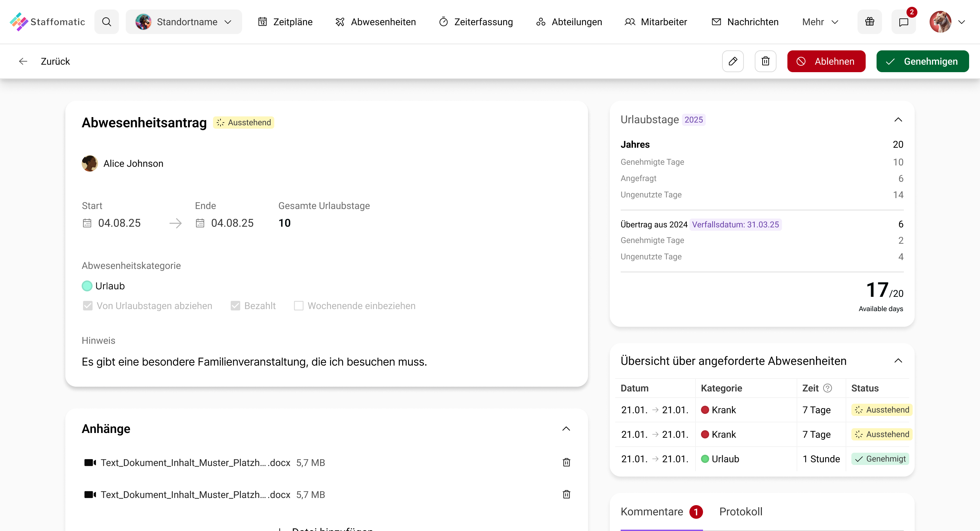The height and width of the screenshot is (531, 980).
Task: Uncheck Von Urlaubstagen abziehen
Action: tap(87, 306)
